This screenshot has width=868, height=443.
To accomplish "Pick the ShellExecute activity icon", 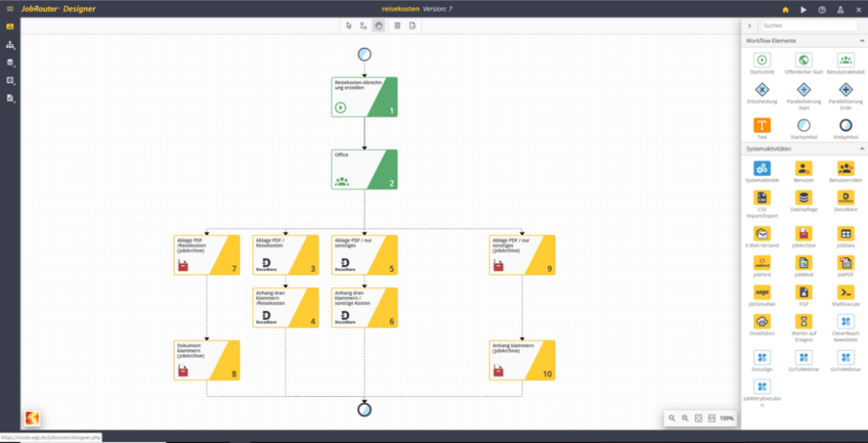I will 845,291.
